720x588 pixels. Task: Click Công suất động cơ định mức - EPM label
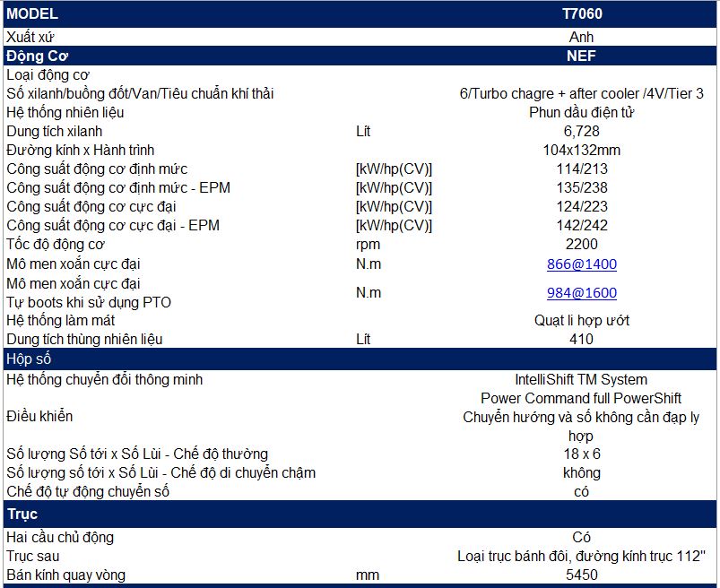(118, 187)
